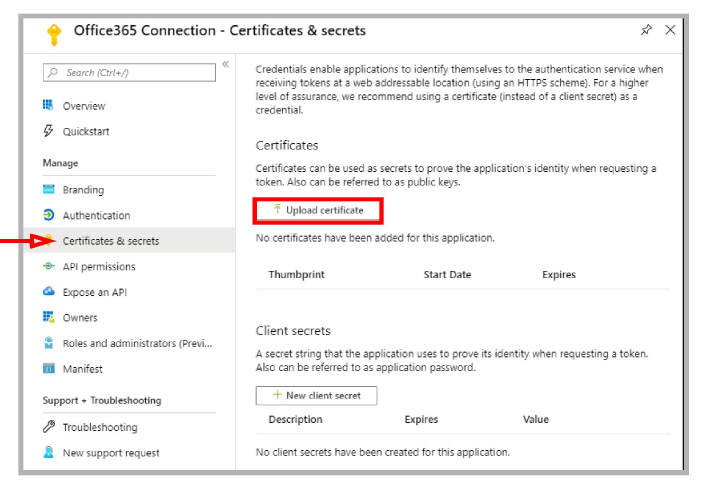Click the New client secret button

[317, 395]
